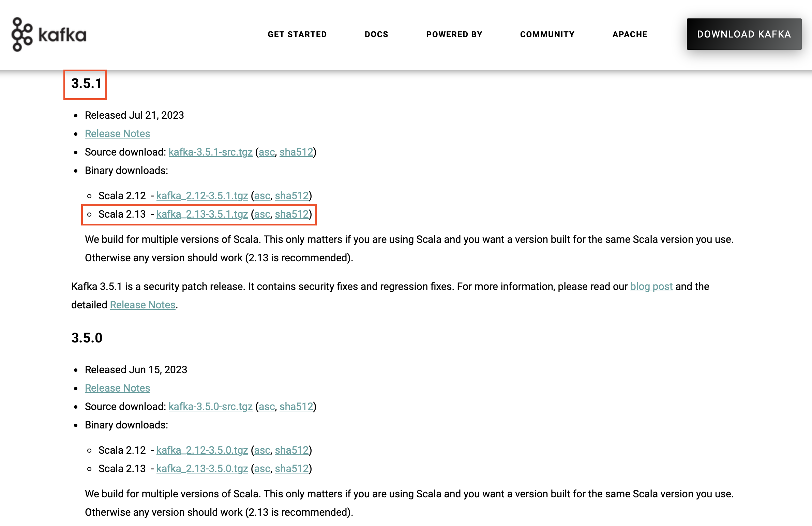Download kafka_2.13-3.5.1.tgz binary

[202, 214]
